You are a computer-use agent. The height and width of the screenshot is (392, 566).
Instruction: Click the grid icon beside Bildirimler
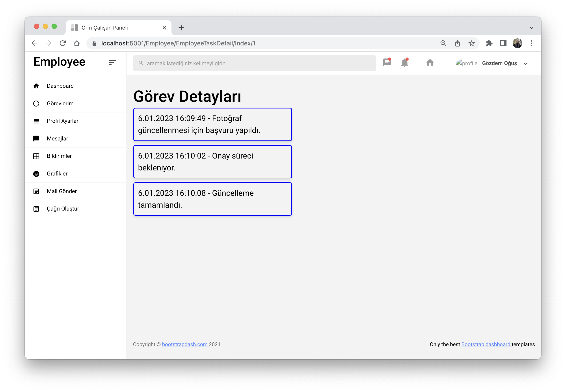[36, 156]
